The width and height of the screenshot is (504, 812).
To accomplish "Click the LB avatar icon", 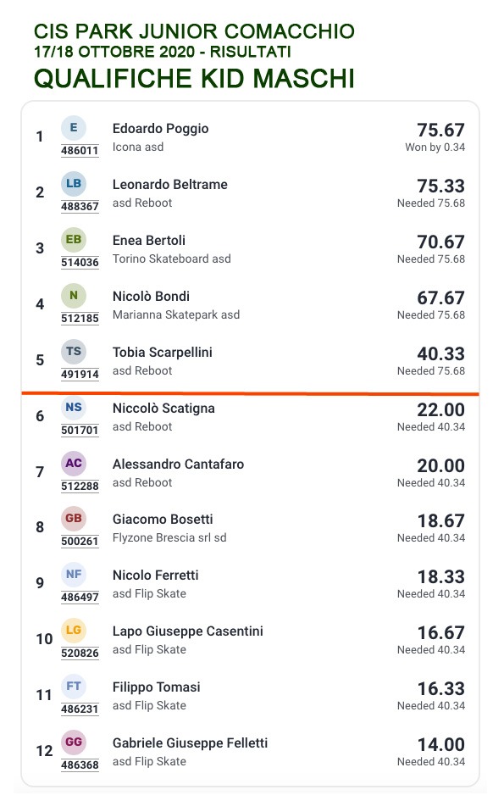I will tap(74, 183).
